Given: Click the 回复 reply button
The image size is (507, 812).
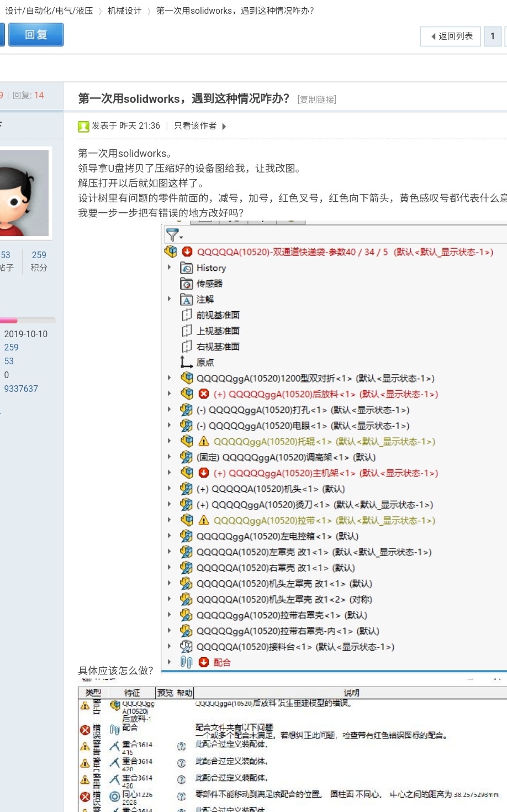Looking at the screenshot, I should pos(36,35).
